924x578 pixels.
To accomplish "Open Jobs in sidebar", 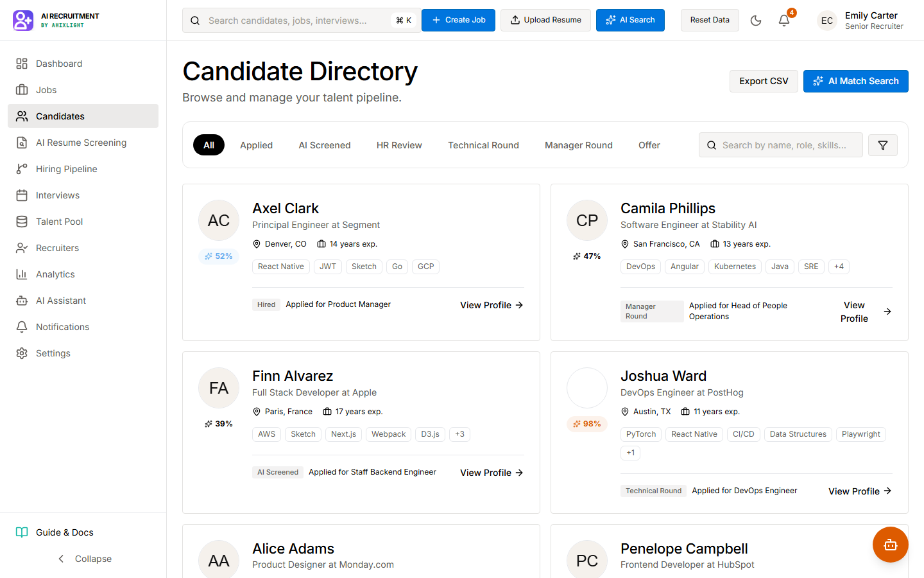I will click(x=83, y=90).
